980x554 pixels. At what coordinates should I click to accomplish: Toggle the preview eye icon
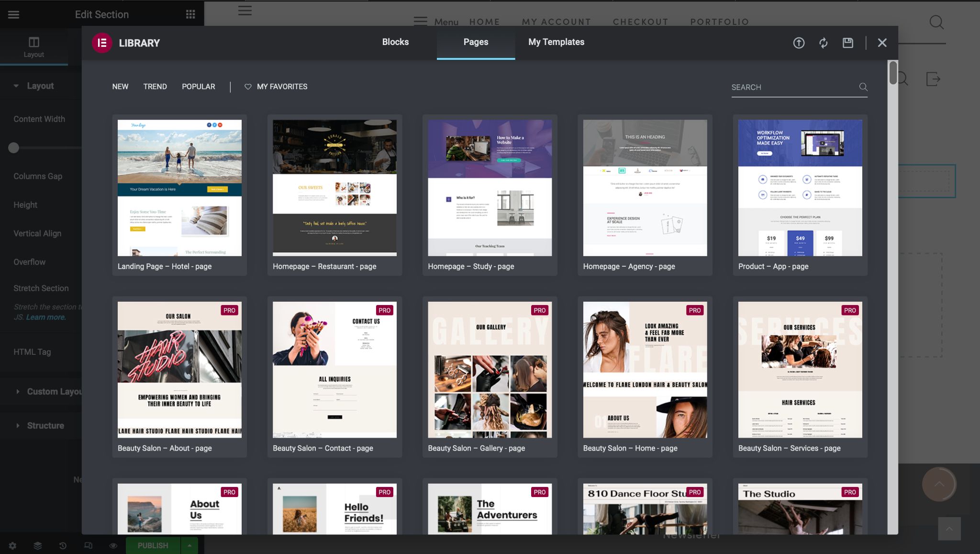pos(113,545)
